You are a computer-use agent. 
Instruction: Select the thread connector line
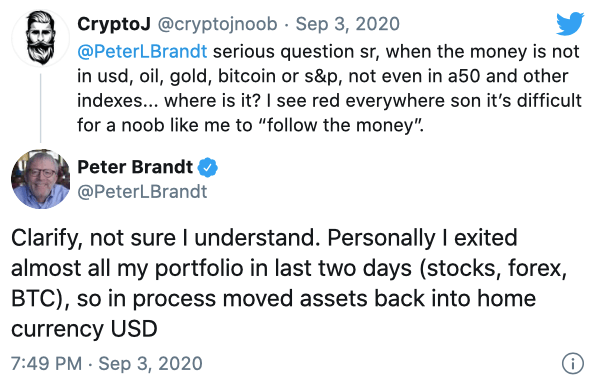[41, 108]
